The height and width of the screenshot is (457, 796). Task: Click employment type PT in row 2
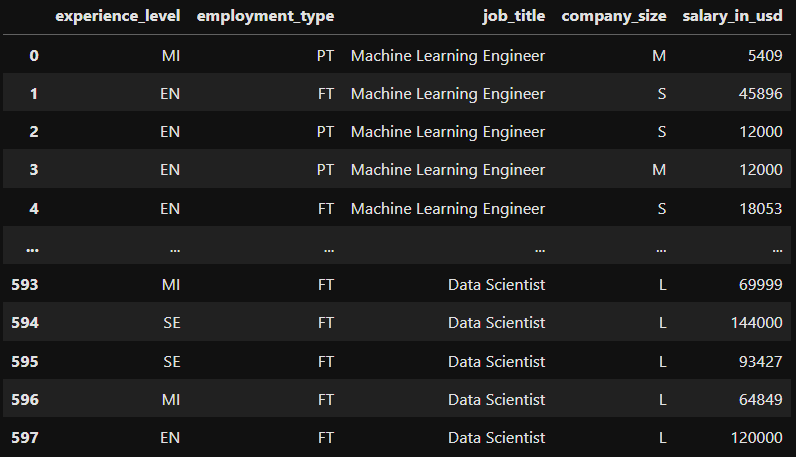325,132
